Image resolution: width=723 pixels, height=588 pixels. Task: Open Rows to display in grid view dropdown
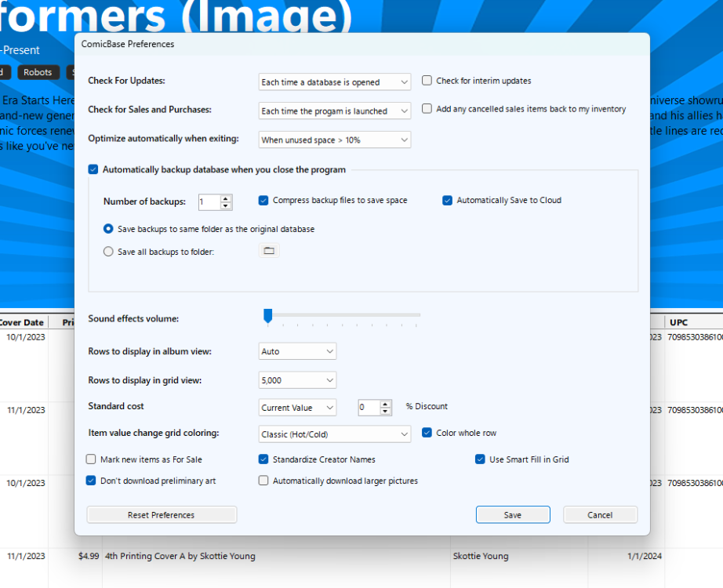297,380
